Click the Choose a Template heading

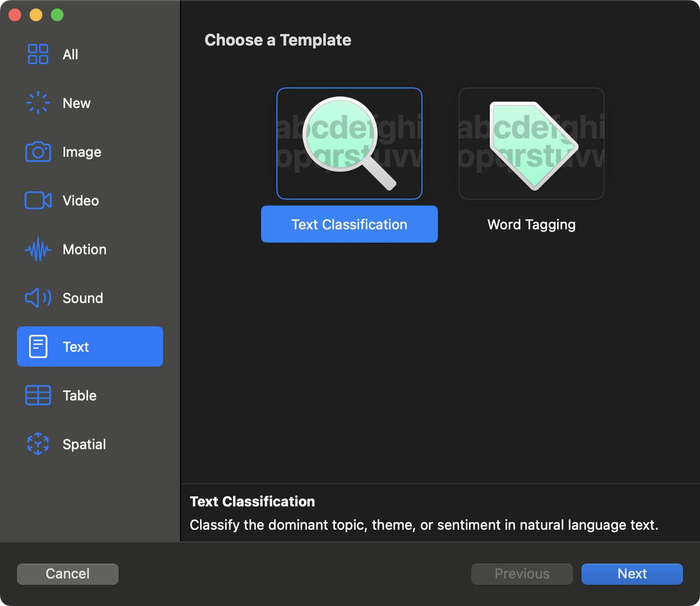tap(278, 40)
